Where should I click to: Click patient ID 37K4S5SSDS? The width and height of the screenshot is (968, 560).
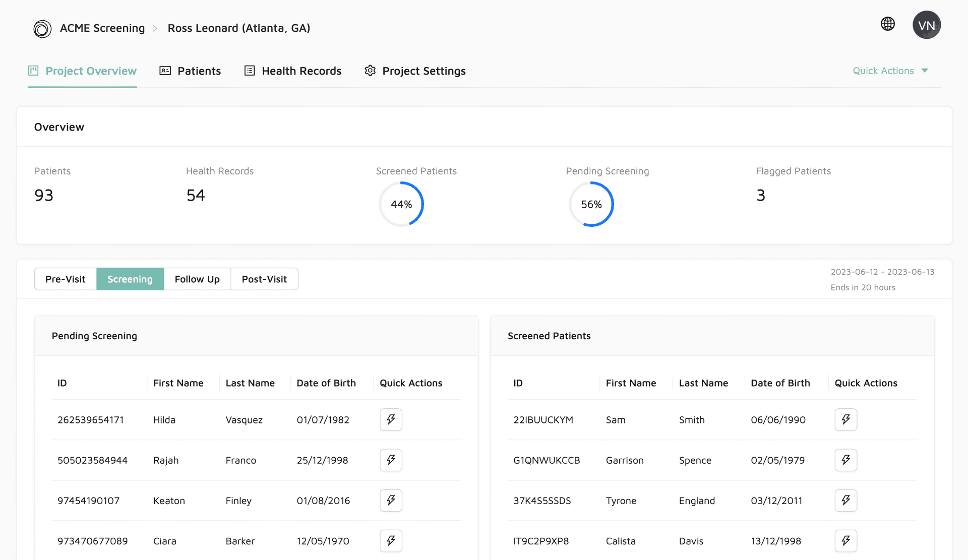[542, 501]
